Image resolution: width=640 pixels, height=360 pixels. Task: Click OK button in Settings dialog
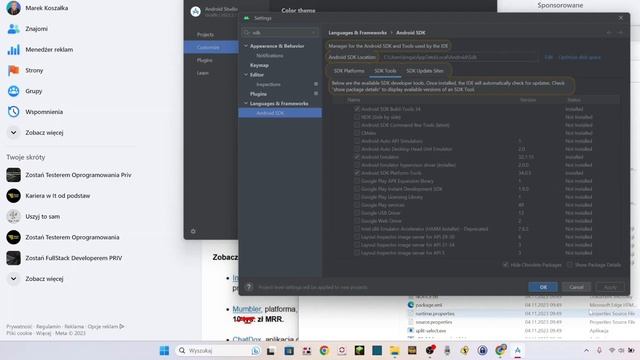click(543, 287)
